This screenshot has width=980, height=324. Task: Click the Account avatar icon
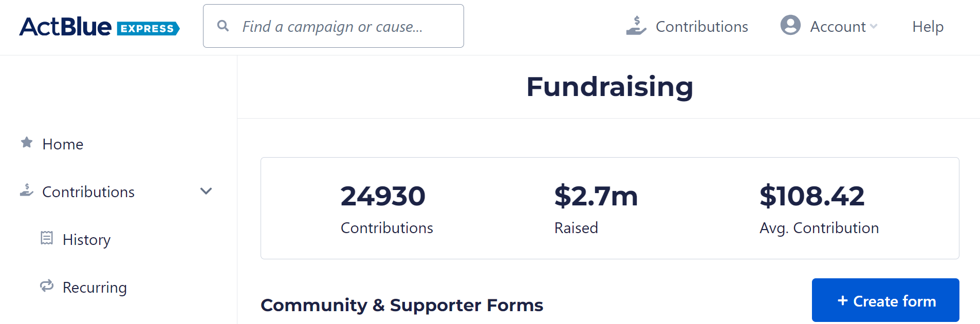(790, 25)
